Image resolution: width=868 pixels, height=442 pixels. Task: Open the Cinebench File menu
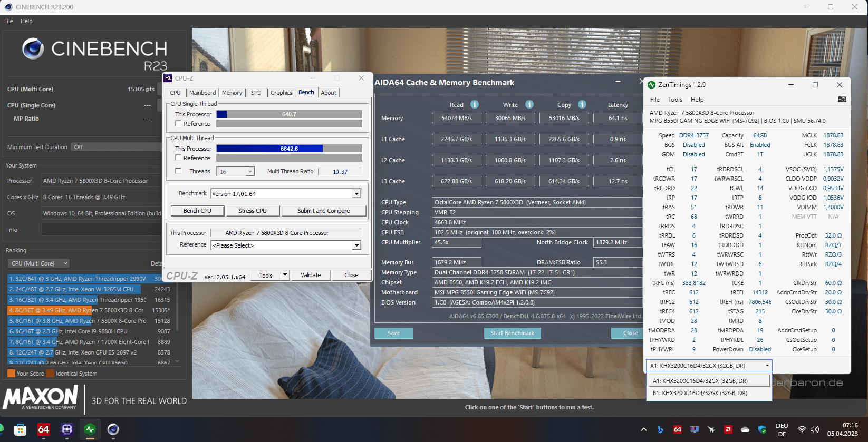[x=8, y=21]
